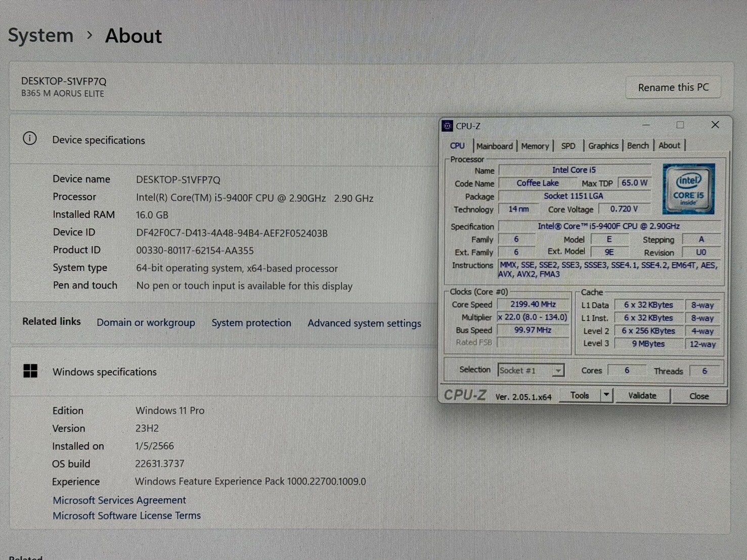Click the Multiplier value x 22.0

pos(533,317)
